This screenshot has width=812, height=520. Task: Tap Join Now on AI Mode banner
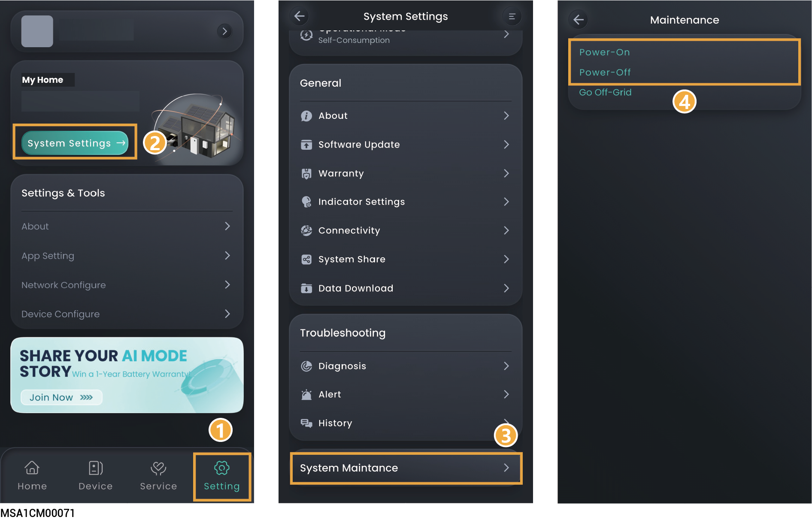61,397
